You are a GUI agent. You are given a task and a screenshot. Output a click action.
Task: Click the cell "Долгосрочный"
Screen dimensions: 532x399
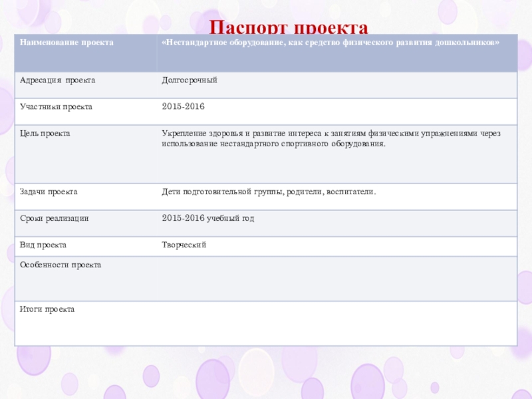coord(337,85)
